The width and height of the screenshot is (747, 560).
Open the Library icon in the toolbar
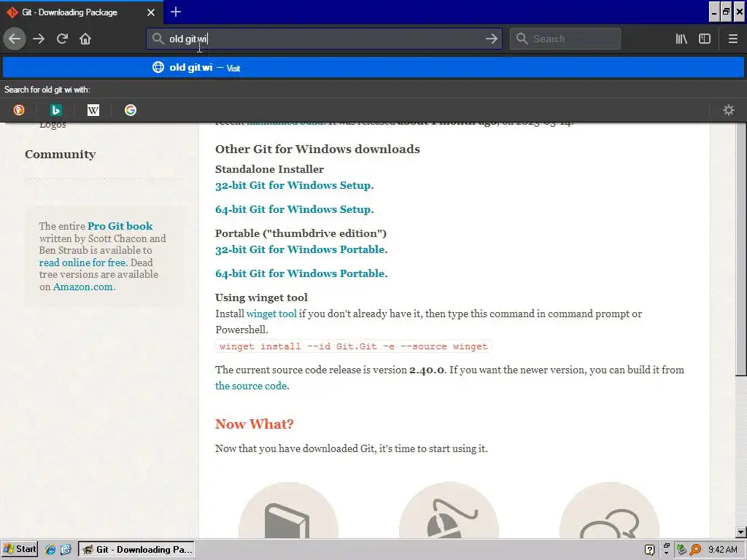click(x=681, y=39)
